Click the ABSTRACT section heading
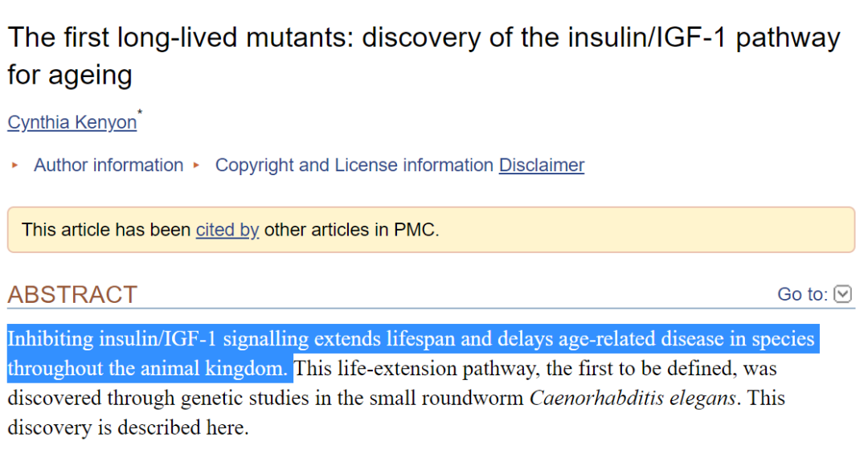868x450 pixels. [72, 294]
